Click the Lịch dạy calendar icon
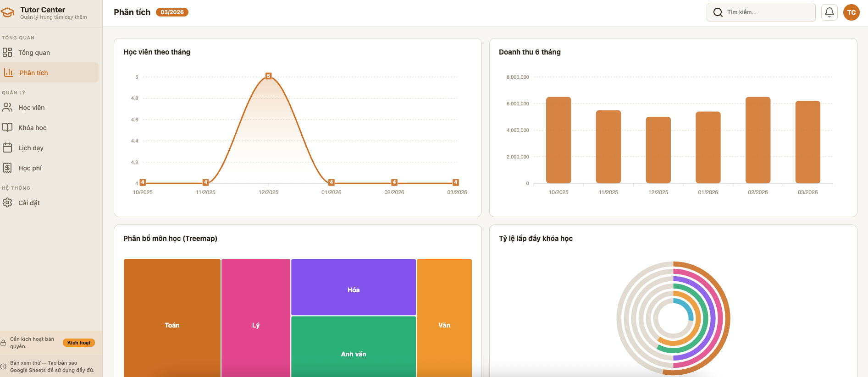 [7, 148]
